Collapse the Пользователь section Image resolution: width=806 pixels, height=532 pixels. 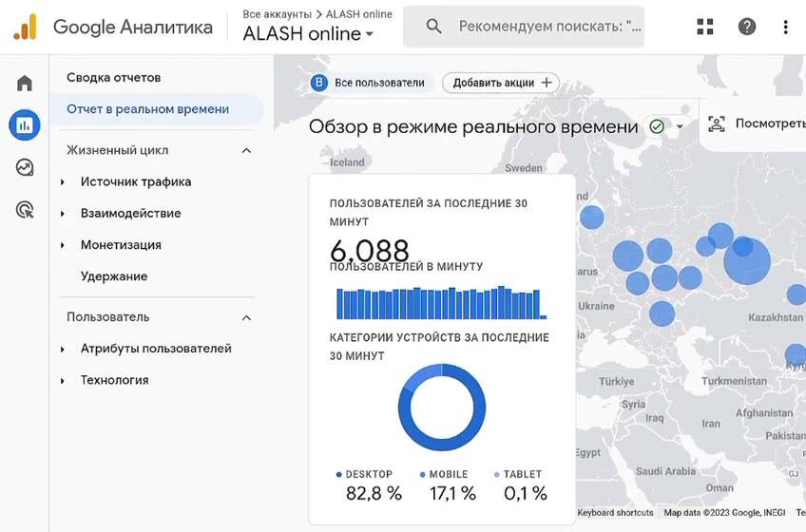tap(246, 317)
